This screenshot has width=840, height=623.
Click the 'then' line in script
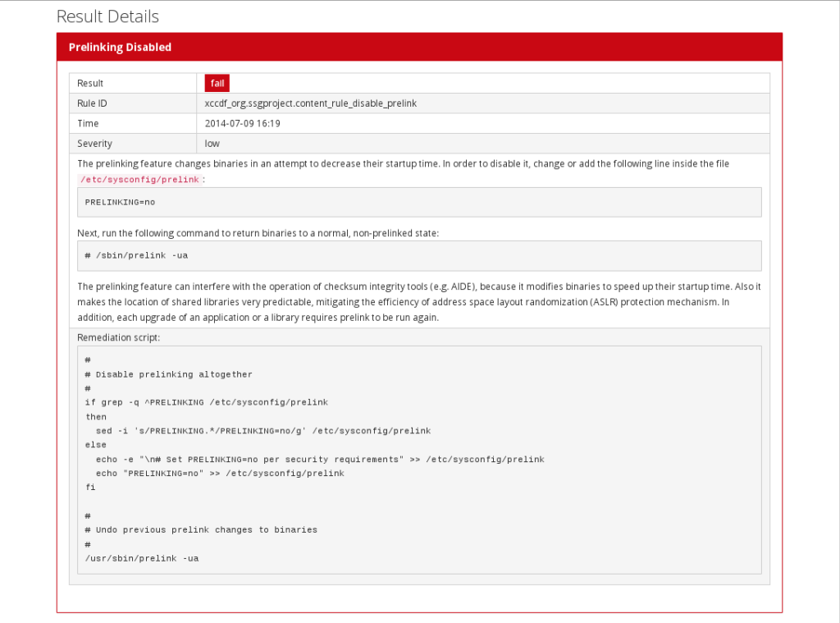[96, 417]
